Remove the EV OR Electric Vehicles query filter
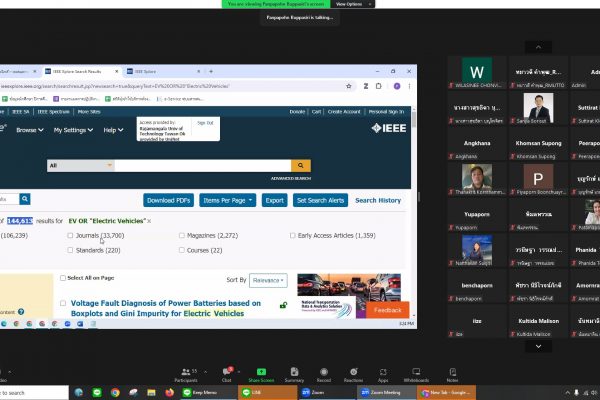 (x=149, y=221)
